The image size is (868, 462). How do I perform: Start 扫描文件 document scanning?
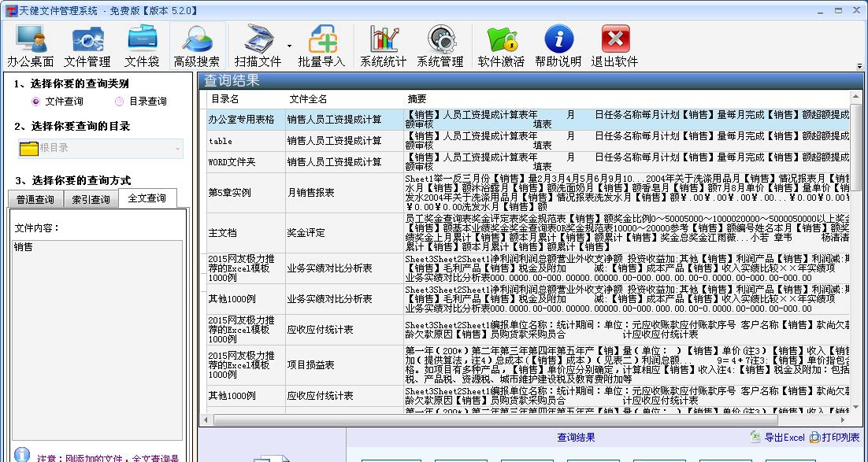click(258, 43)
